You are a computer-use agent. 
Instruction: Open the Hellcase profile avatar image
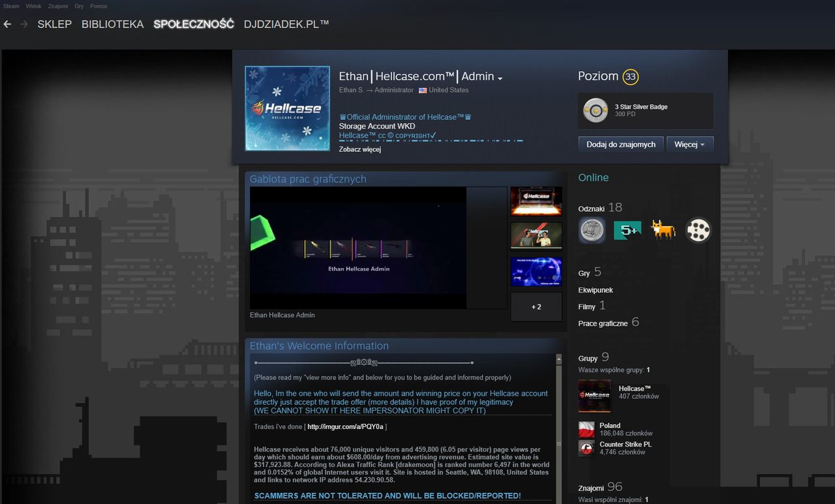click(287, 108)
